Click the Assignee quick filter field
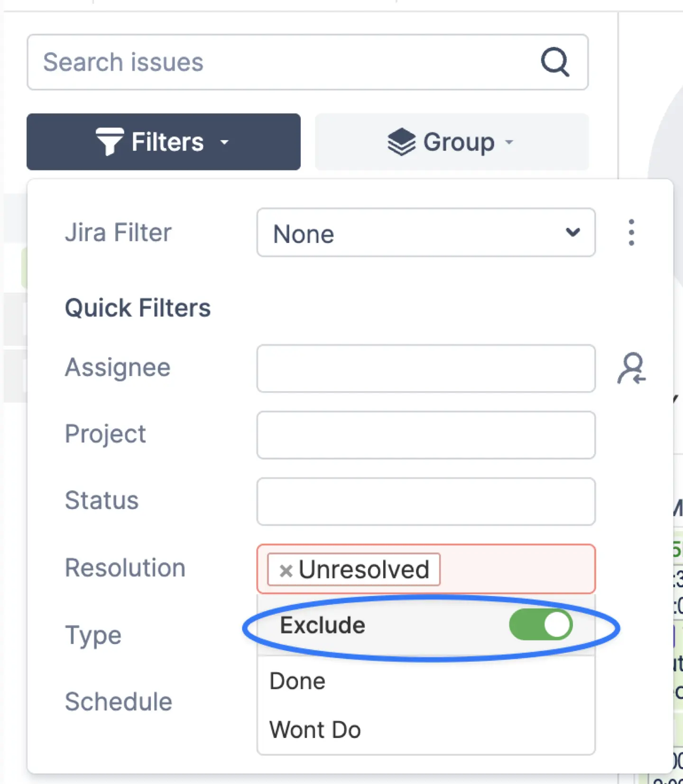Screen dimensions: 683x784 (425, 369)
